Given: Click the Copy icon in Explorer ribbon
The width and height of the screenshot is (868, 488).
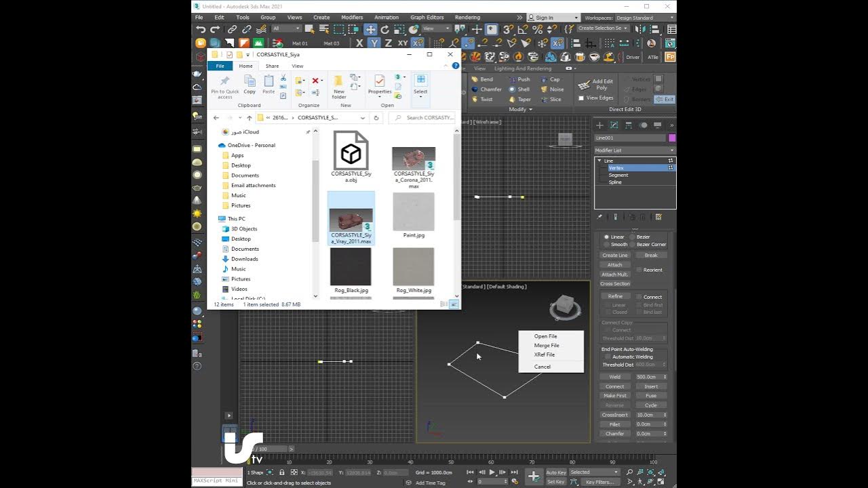Looking at the screenshot, I should pos(250,85).
